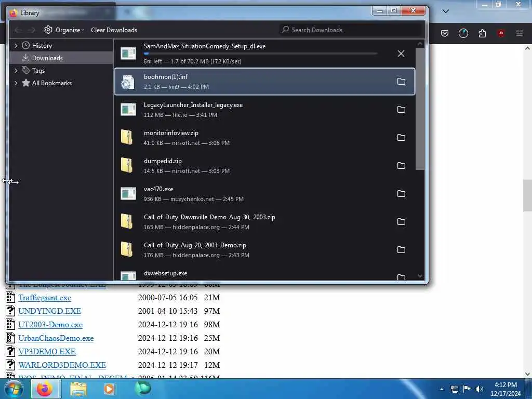Click downloads list scroll down arrow
Viewport: 532px width, 399px height.
420,276
